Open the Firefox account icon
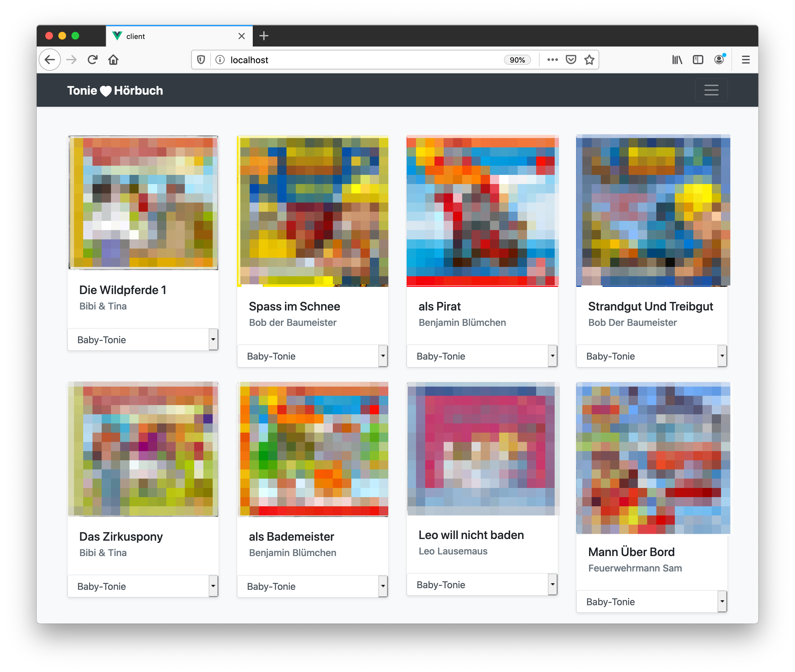Screen dimensions: 795x672 (719, 60)
